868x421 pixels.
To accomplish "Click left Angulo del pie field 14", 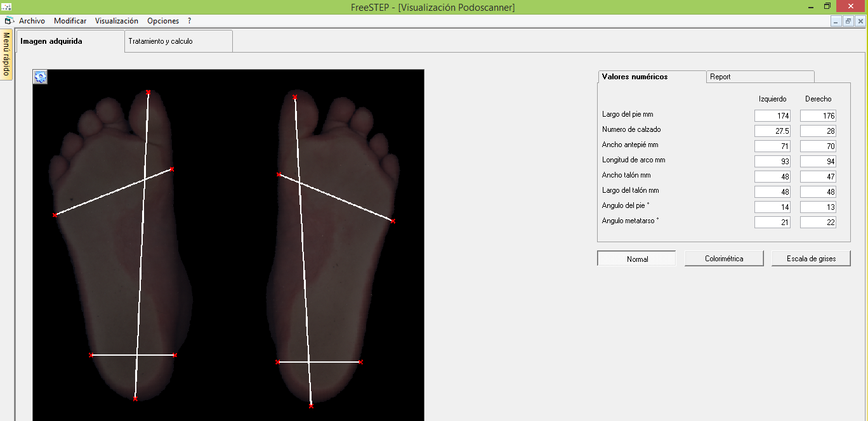I will 772,207.
